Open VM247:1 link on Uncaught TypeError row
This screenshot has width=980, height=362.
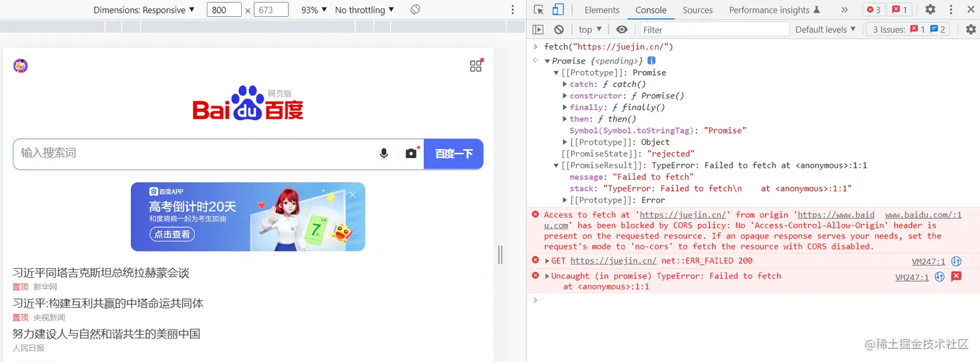pyautogui.click(x=912, y=277)
